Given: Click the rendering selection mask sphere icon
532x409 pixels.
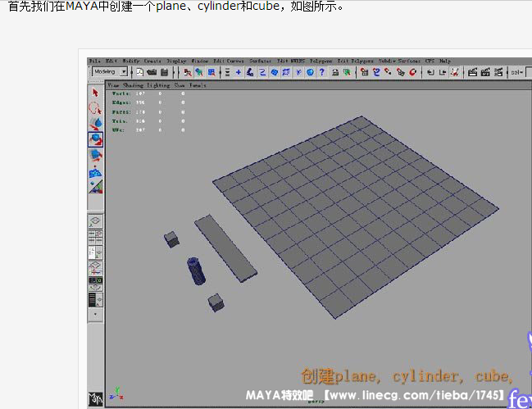Looking at the screenshot, I should coord(310,72).
